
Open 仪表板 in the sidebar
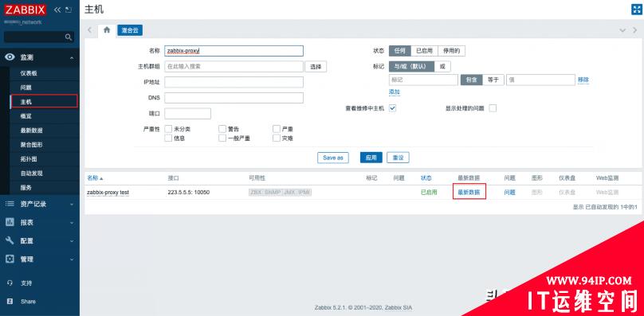[29, 73]
